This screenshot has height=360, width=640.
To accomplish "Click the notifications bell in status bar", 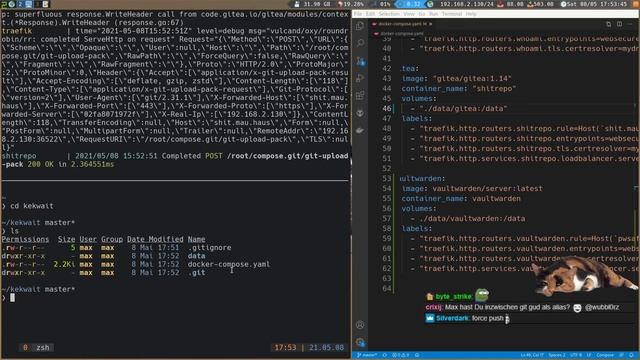I will click(631, 355).
